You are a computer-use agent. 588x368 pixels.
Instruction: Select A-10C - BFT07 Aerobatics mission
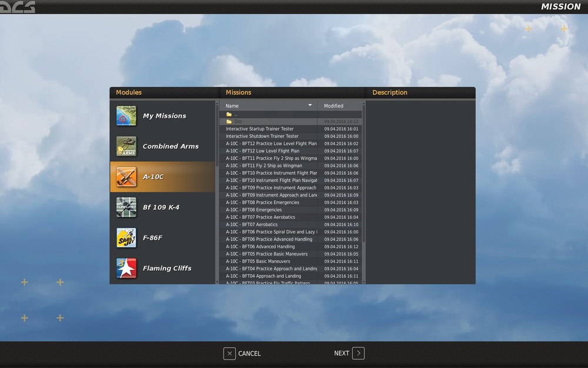291,224
